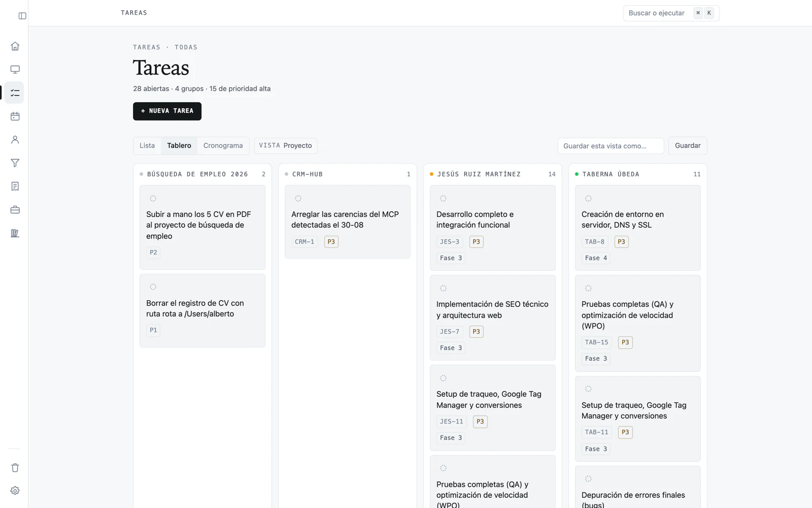Open the calendar icon in sidebar

[x=15, y=116]
